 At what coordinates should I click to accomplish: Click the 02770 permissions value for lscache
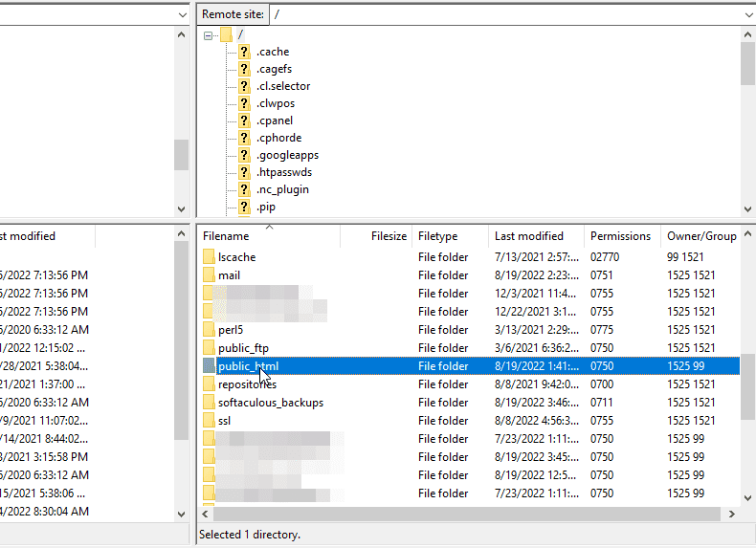coord(605,257)
